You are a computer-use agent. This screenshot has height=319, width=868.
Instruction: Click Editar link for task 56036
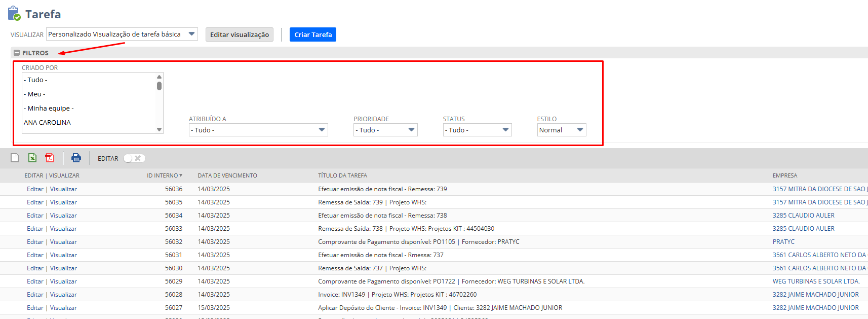(35, 189)
